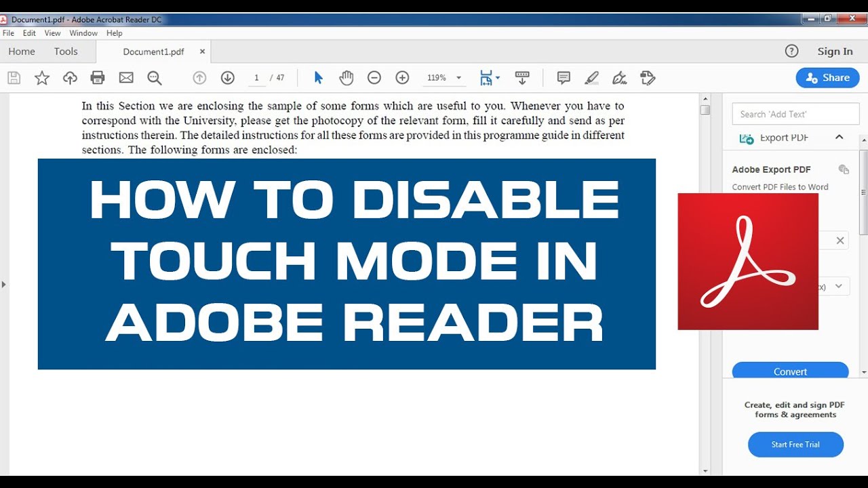Click the page number field
This screenshot has width=868, height=488.
point(256,78)
